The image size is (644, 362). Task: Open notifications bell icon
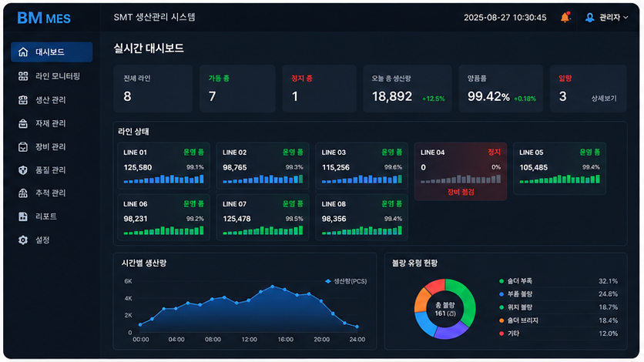click(565, 17)
